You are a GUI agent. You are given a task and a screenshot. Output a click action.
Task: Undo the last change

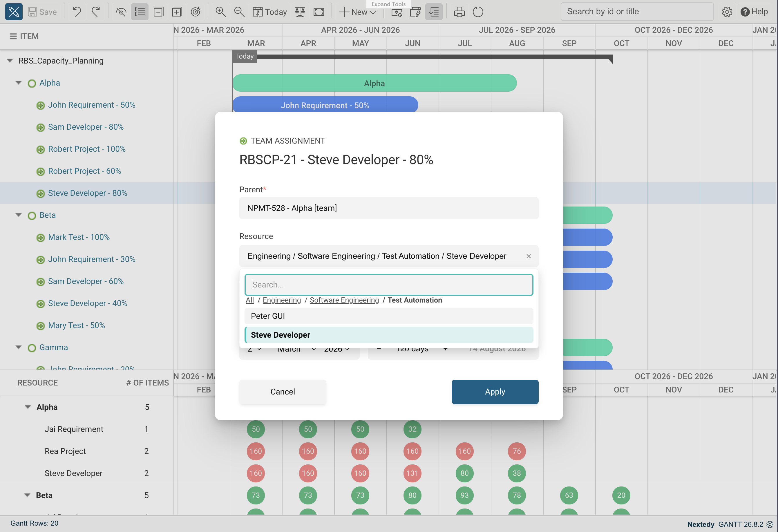click(77, 12)
